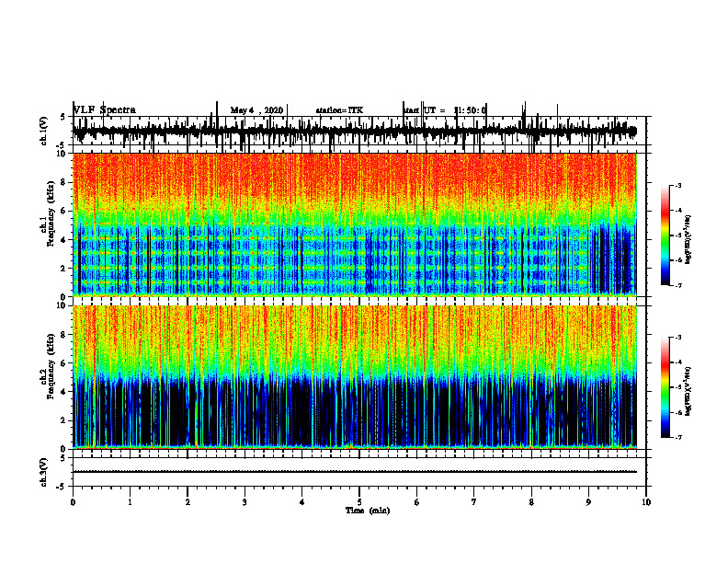728x563 pixels.
Task: Click the start UT 11:50:0 label
Action: tap(445, 110)
